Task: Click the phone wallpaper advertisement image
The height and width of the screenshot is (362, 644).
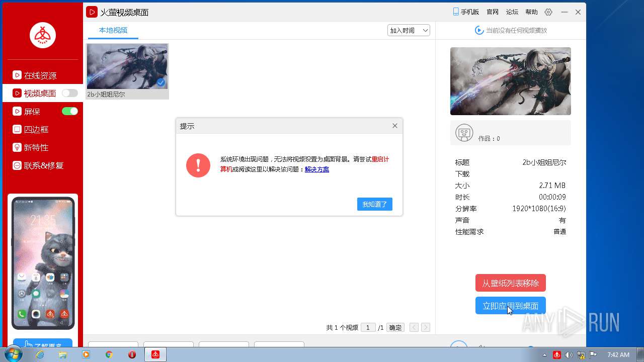Action: click(43, 263)
